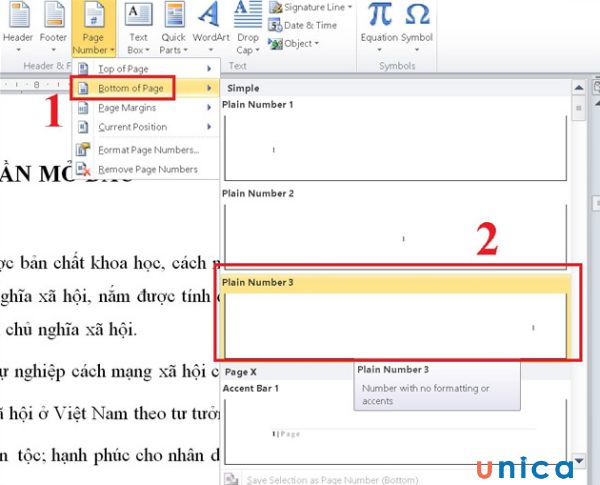The height and width of the screenshot is (485, 600).
Task: Open the WordArt gallery
Action: (211, 28)
